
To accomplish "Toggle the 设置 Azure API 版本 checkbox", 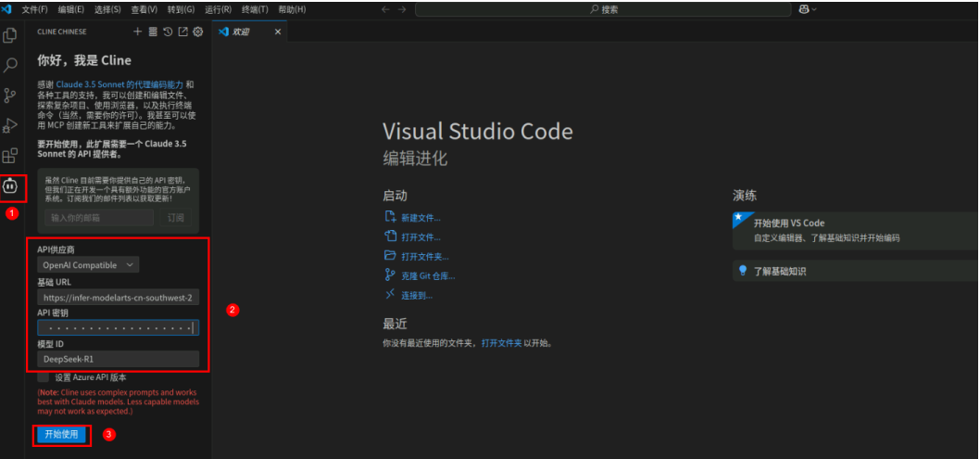I will 44,376.
